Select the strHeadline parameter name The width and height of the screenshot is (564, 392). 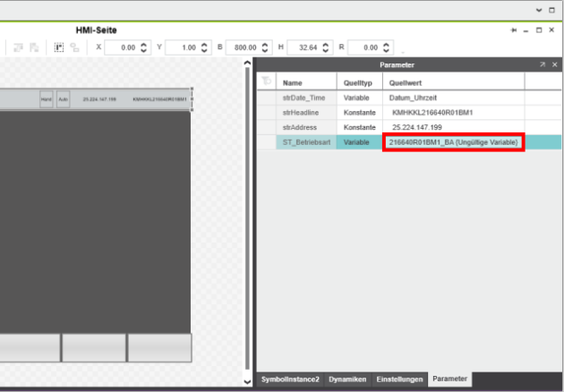click(300, 113)
